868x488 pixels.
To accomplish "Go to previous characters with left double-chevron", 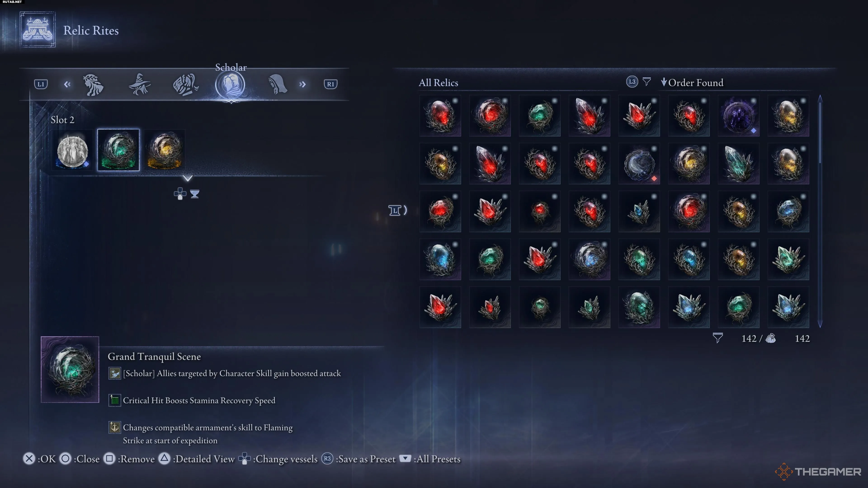I will 67,84.
